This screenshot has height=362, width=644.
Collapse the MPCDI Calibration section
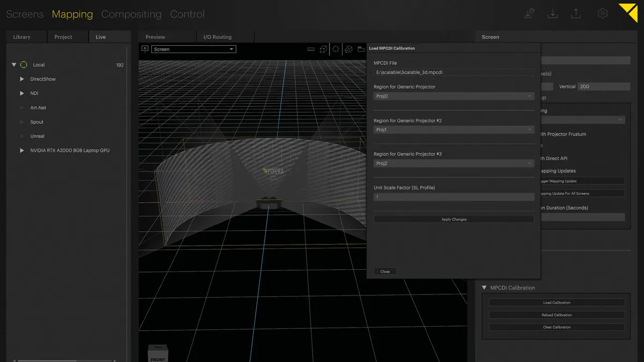484,288
